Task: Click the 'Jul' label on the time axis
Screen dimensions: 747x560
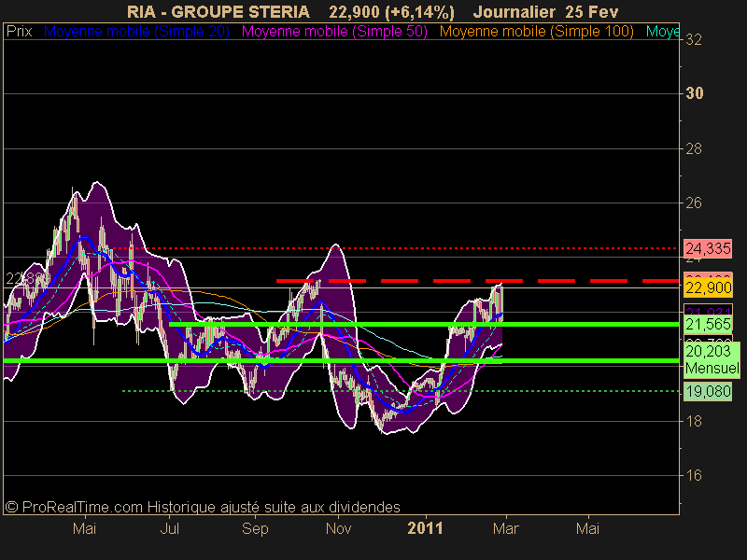Action: [170, 528]
